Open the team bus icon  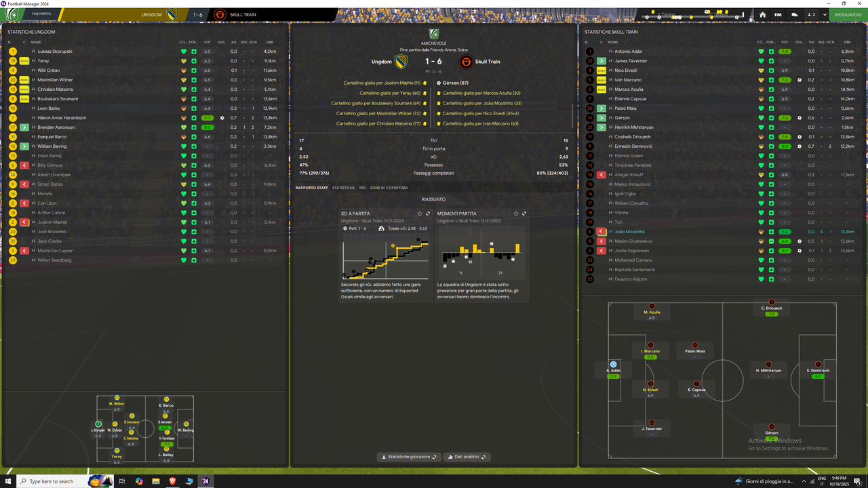(795, 14)
